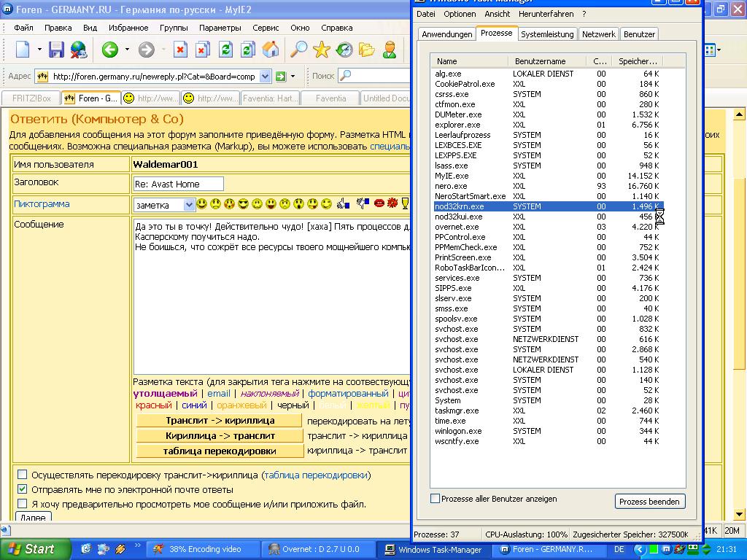Open the Home page icon
747x560 pixels.
[x=270, y=49]
